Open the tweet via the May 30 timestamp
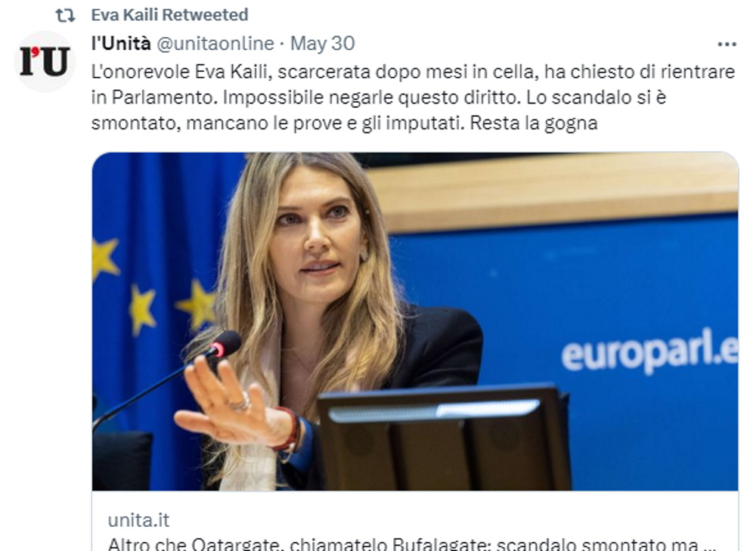756x551 pixels. pos(323,43)
